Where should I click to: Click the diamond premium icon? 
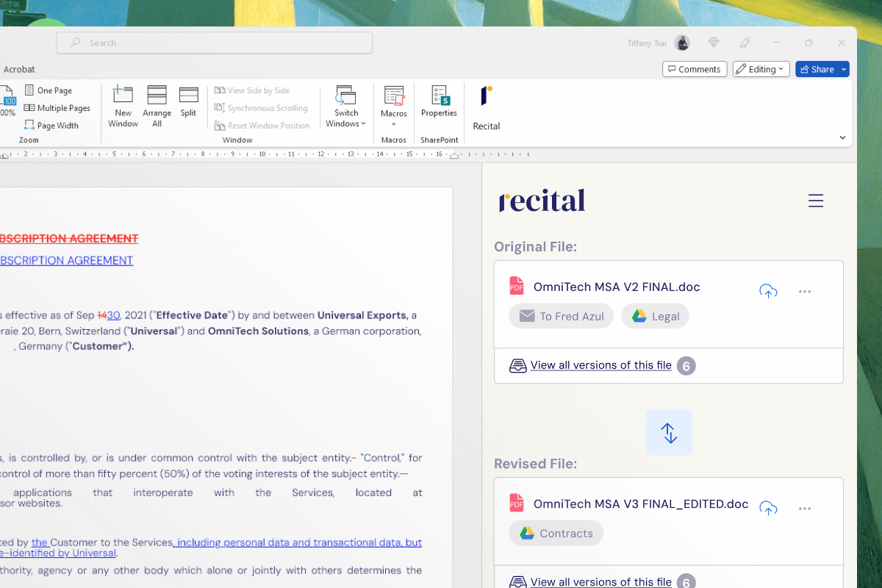pos(713,43)
